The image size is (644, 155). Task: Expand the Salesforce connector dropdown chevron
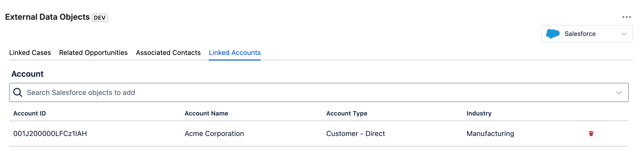tap(624, 34)
